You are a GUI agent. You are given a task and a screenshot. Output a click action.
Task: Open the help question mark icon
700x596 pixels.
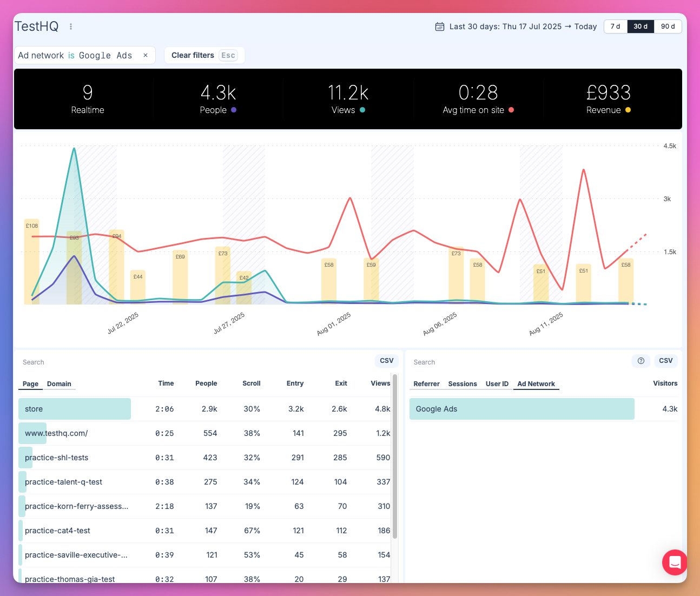[x=641, y=361]
